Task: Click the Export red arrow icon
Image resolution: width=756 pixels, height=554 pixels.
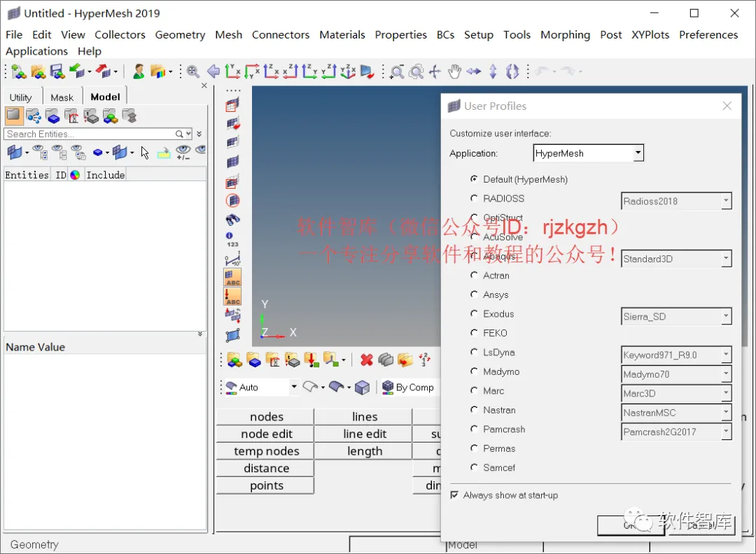Action: pyautogui.click(x=103, y=72)
